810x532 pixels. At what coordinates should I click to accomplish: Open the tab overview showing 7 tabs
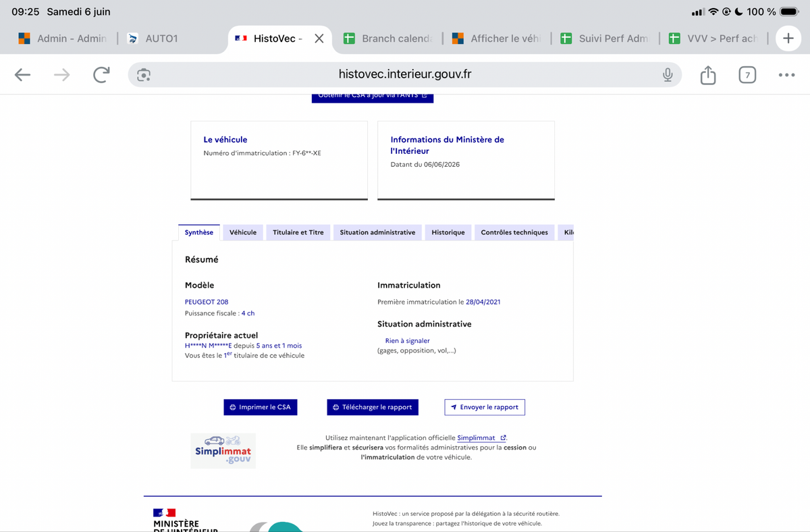[747, 75]
